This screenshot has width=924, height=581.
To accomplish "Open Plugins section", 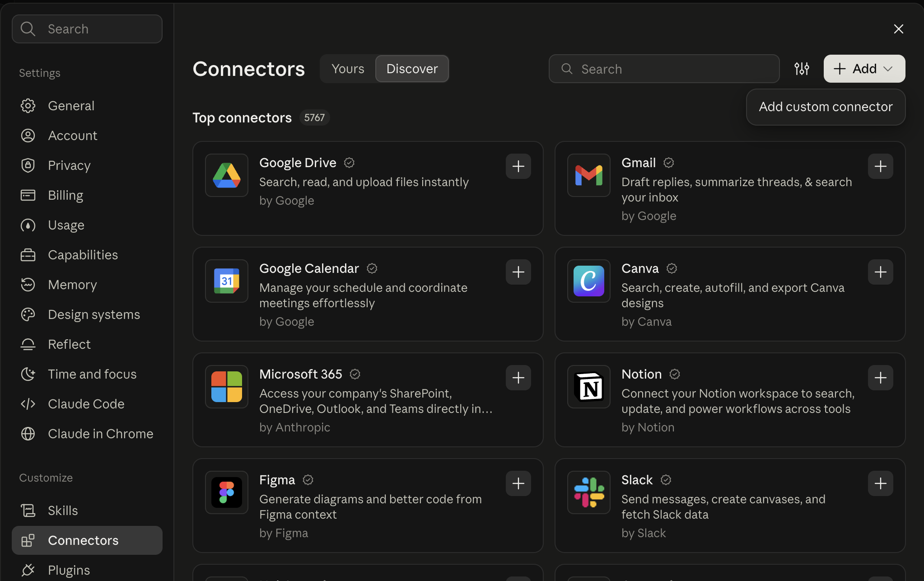I will point(87,570).
